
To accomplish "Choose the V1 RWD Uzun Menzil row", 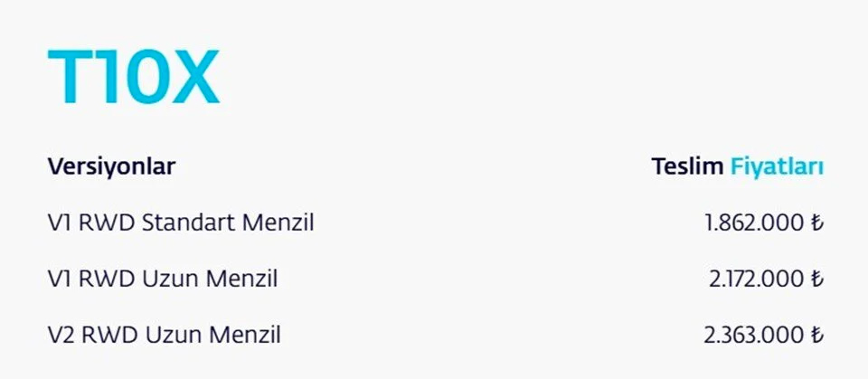I will point(162,279).
